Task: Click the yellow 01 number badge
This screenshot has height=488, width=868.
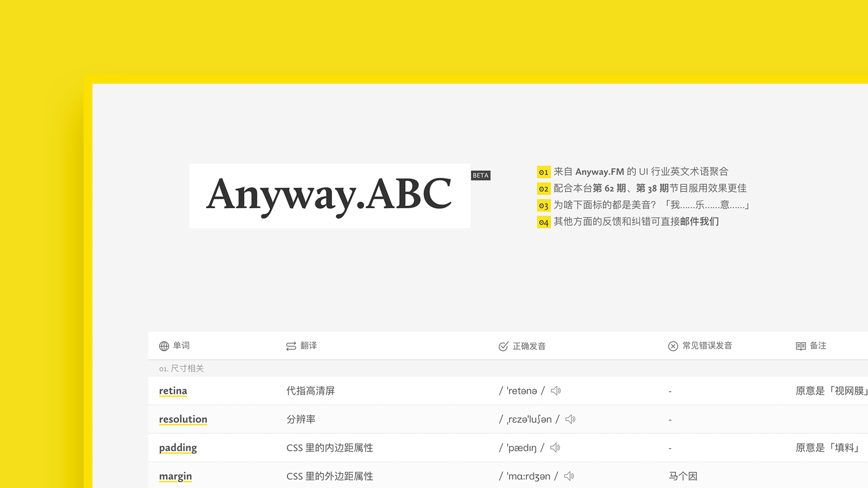Action: [x=544, y=172]
